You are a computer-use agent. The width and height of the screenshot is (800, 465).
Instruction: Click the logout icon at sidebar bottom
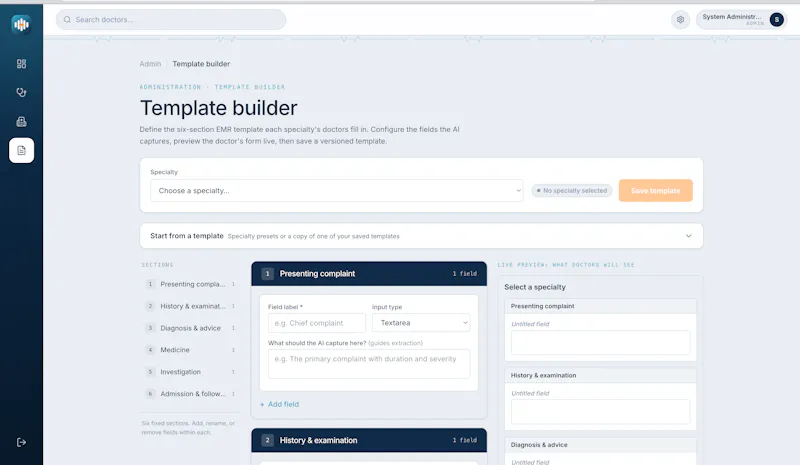click(x=21, y=442)
